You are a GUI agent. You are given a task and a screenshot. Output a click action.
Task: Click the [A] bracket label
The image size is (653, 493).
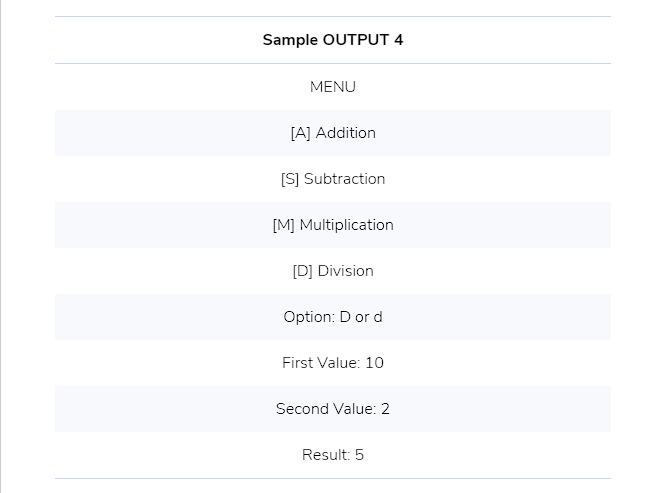point(301,133)
